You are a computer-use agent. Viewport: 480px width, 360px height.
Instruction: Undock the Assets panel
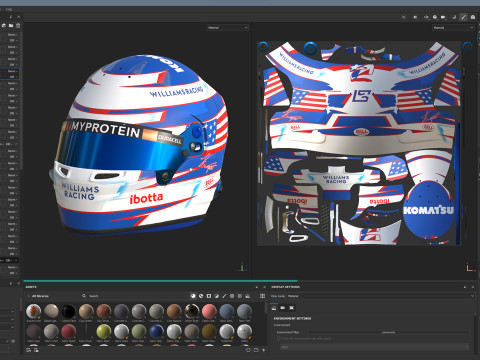coord(257,287)
